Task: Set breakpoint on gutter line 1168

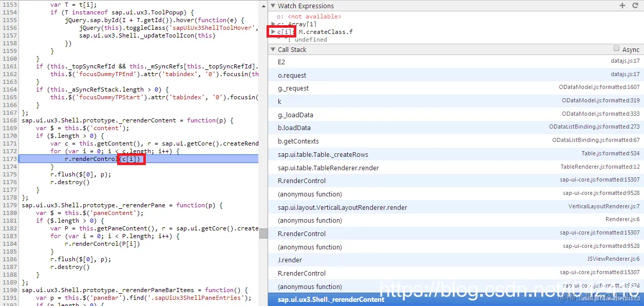Action: [9, 120]
